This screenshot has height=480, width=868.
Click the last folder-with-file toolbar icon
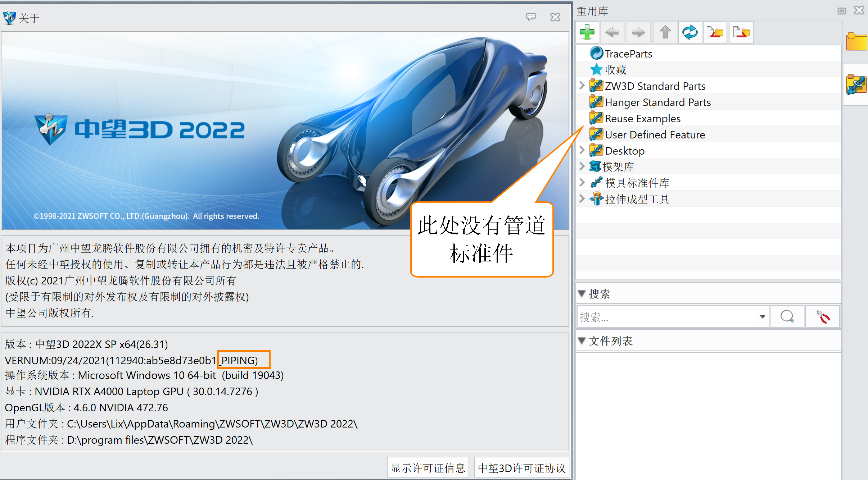(741, 32)
